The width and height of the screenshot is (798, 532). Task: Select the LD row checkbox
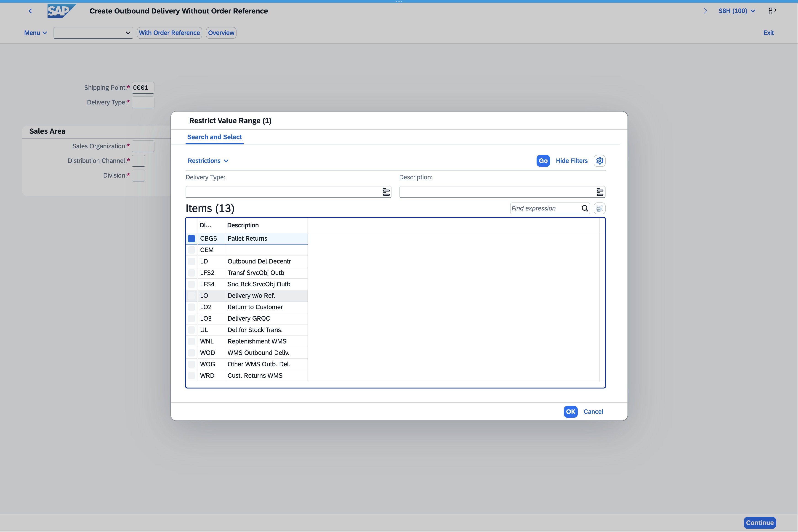(x=191, y=261)
